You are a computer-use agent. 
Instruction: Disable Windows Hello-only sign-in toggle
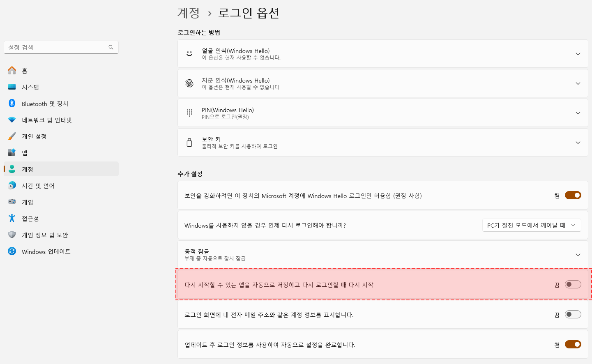(573, 195)
